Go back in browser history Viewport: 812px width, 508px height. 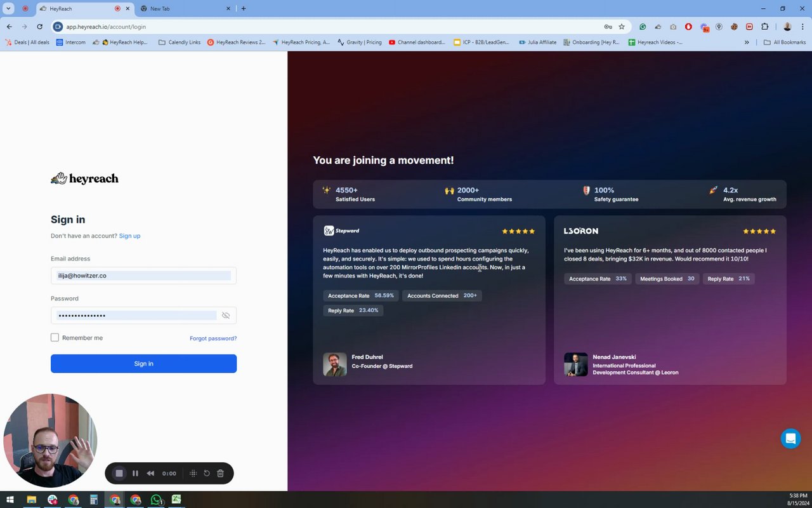[9, 27]
